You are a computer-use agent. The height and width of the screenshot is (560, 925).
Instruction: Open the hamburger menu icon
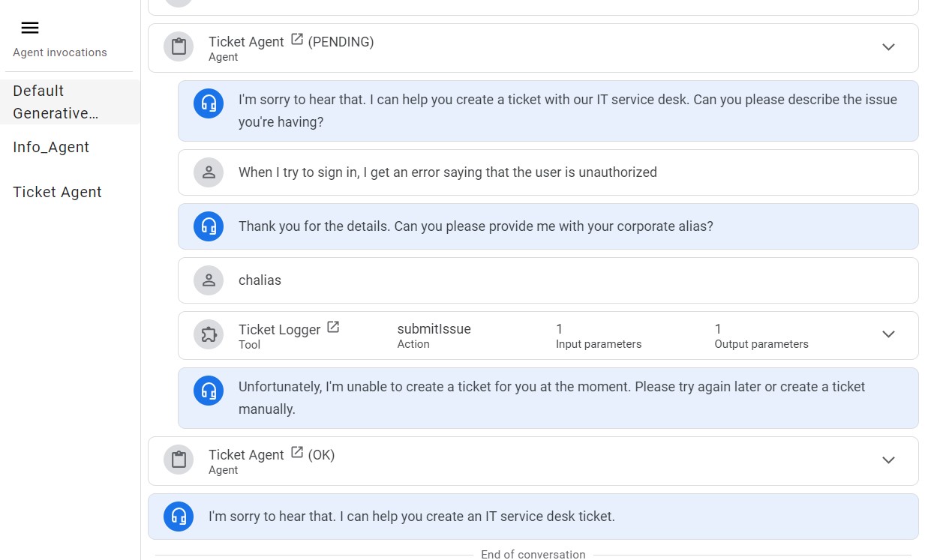click(x=30, y=28)
